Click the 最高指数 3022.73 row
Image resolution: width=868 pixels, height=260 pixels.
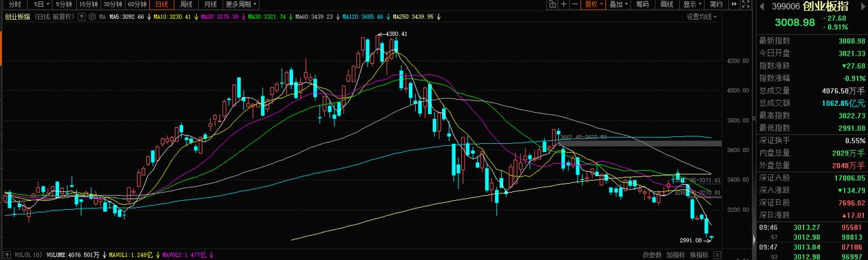click(812, 115)
